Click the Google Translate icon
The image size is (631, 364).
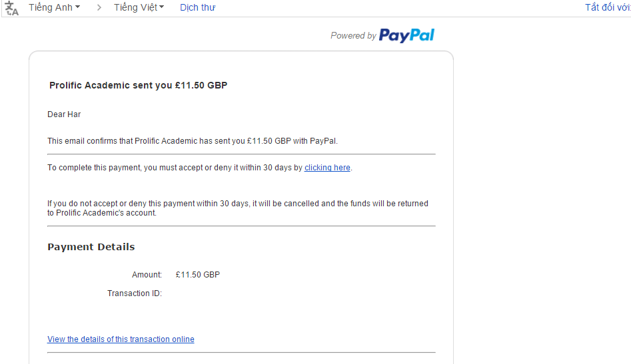tap(12, 8)
